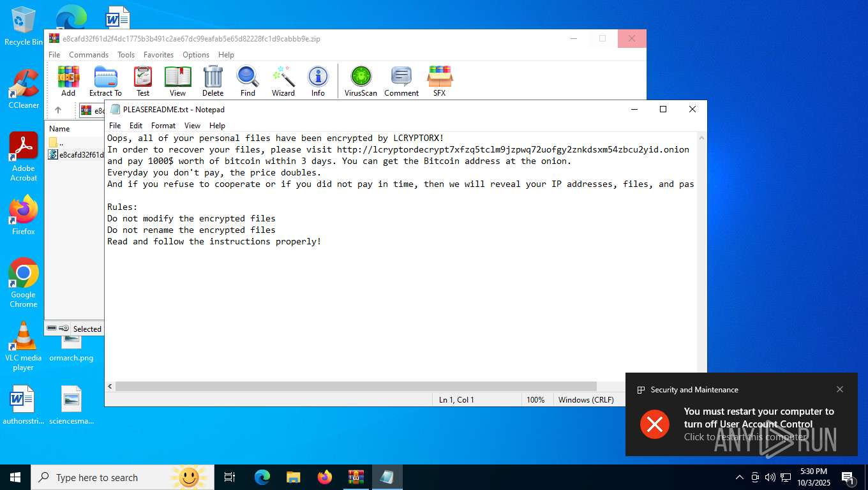Open WinRAR Tools menu

tap(126, 55)
